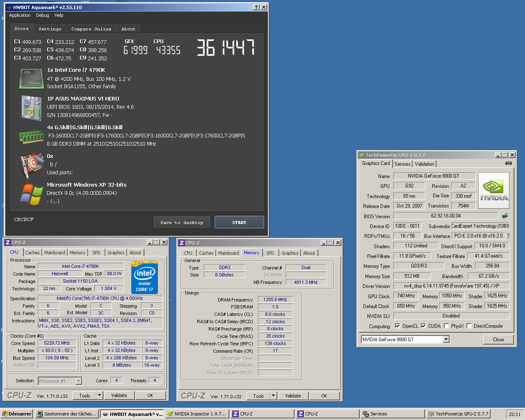Click the Bus Speed 104.59 MHz value
The width and height of the screenshot is (525, 420).
pos(57,358)
